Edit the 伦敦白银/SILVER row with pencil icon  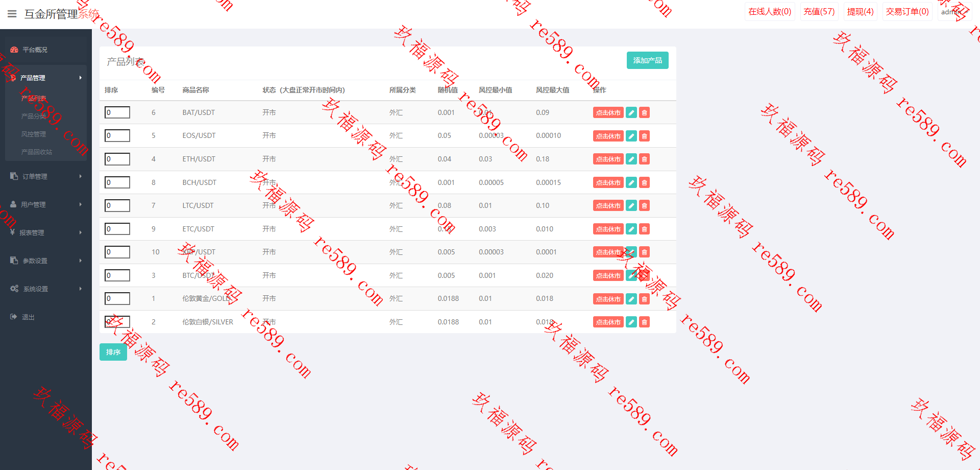tap(631, 322)
